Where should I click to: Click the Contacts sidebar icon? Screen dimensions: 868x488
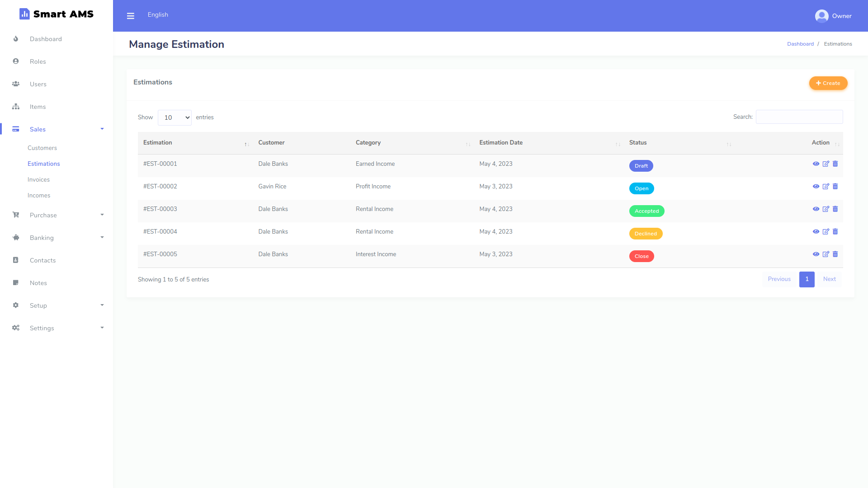(x=16, y=260)
